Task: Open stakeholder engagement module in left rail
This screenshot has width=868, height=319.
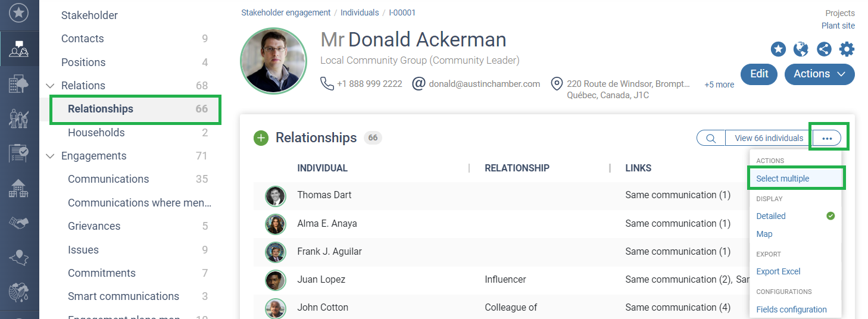Action: pyautogui.click(x=19, y=50)
